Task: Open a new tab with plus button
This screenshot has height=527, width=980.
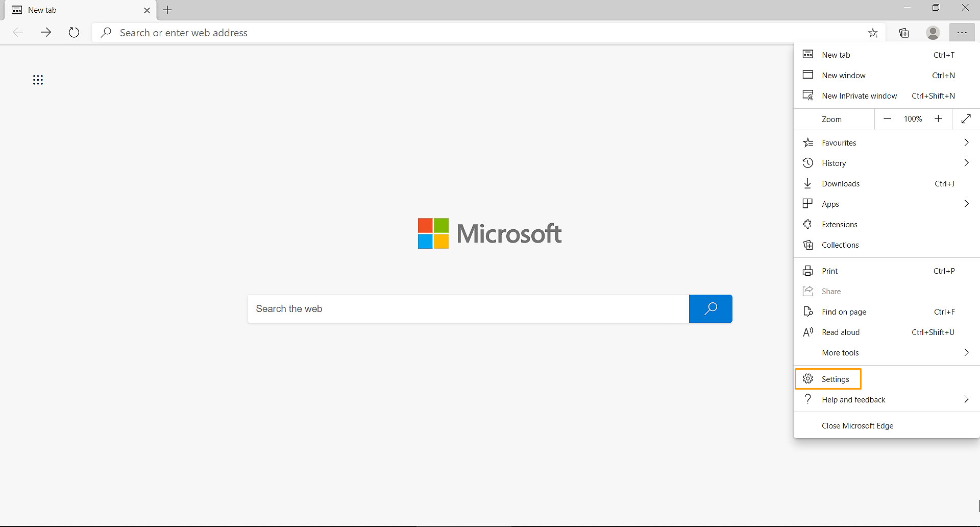Action: pyautogui.click(x=167, y=10)
